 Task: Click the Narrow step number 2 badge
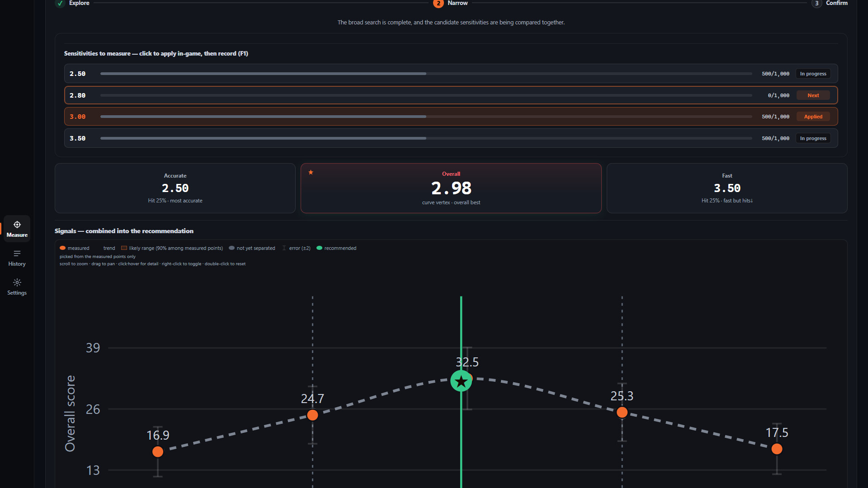438,3
